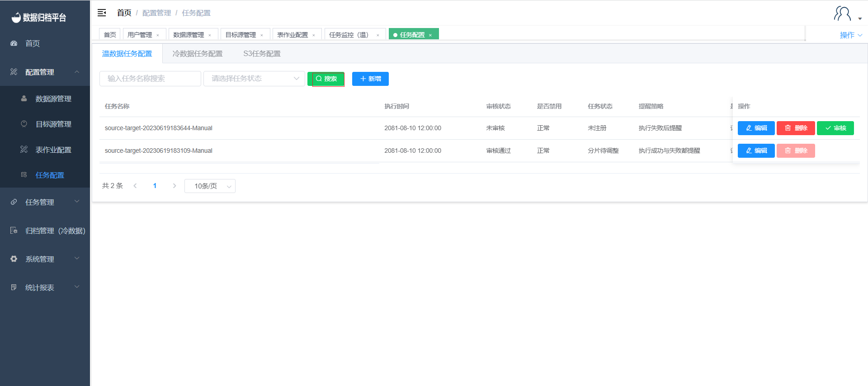Screen dimensions: 868x386
Task: Click the task name source-target-20230619183644-Manual
Action: pyautogui.click(x=158, y=128)
